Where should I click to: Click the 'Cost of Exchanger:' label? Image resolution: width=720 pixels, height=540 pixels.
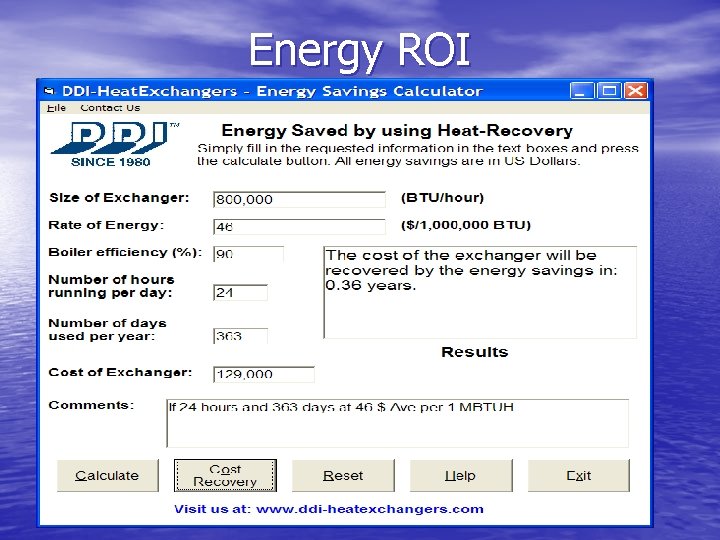(x=120, y=372)
